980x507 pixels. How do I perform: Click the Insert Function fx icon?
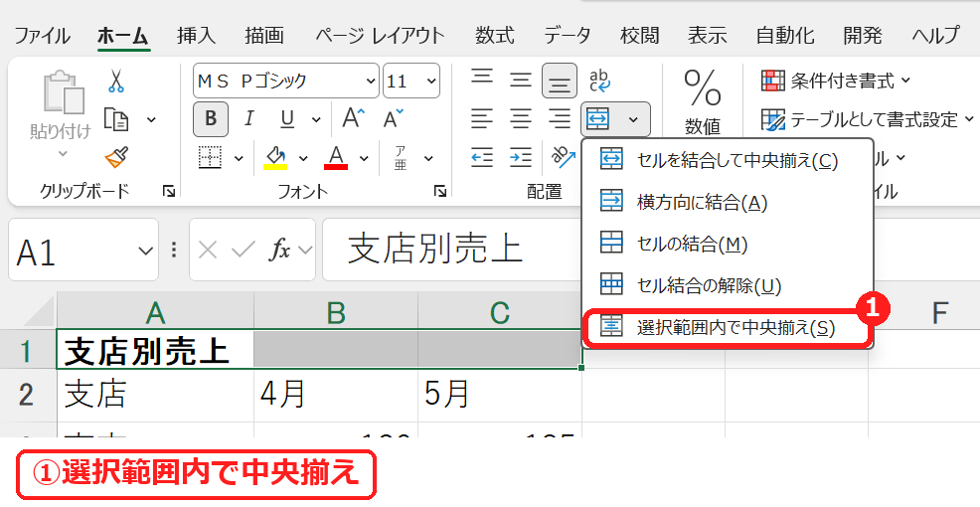pyautogui.click(x=279, y=251)
